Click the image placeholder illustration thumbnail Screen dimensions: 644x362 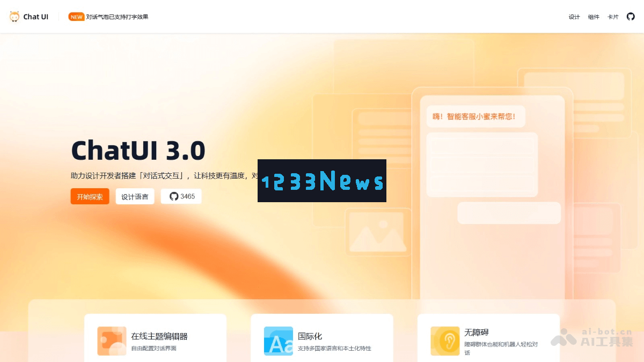(x=377, y=232)
